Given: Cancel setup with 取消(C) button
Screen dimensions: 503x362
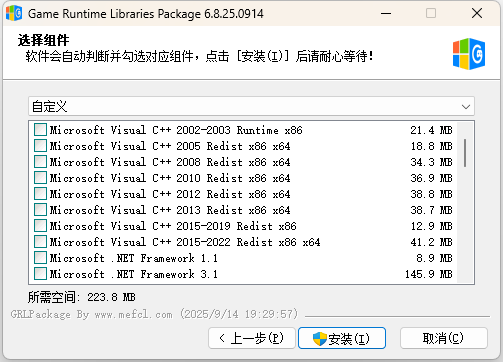Looking at the screenshot, I should pos(444,338).
